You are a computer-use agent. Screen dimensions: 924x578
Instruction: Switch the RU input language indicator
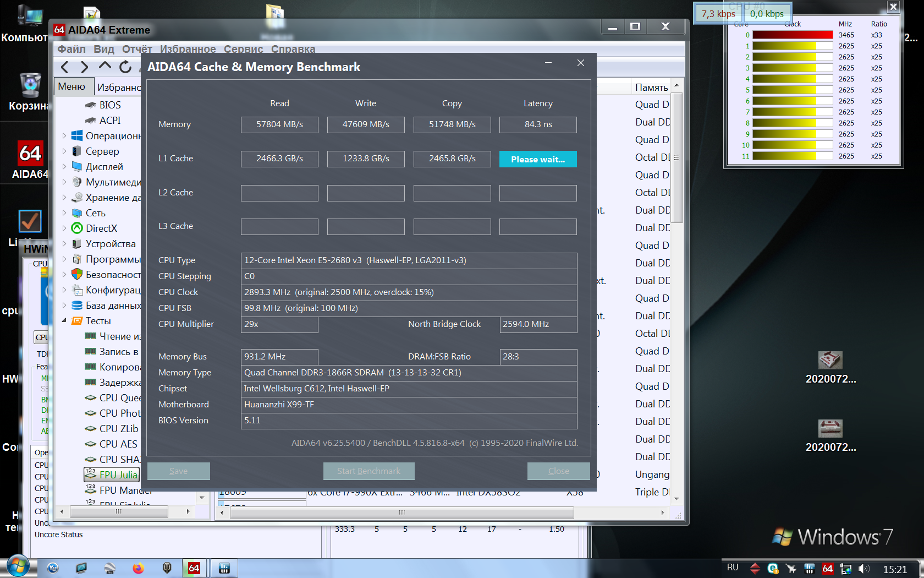pyautogui.click(x=733, y=568)
